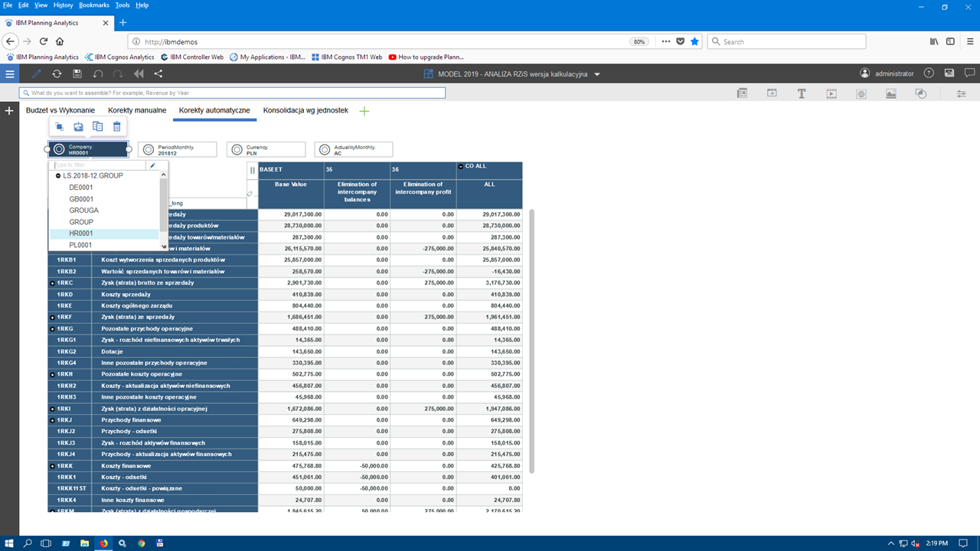Expand the 1RKH row
The height and width of the screenshot is (551, 980).
pyautogui.click(x=53, y=374)
